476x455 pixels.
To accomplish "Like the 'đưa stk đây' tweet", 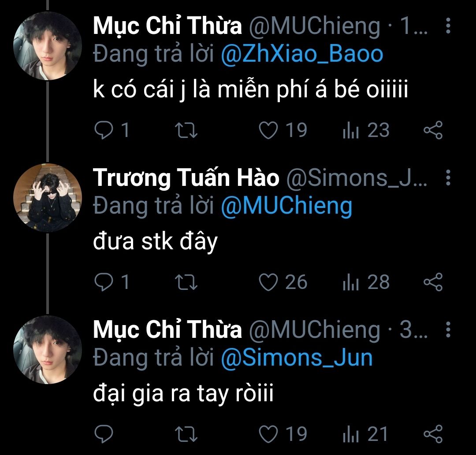I will tap(268, 282).
